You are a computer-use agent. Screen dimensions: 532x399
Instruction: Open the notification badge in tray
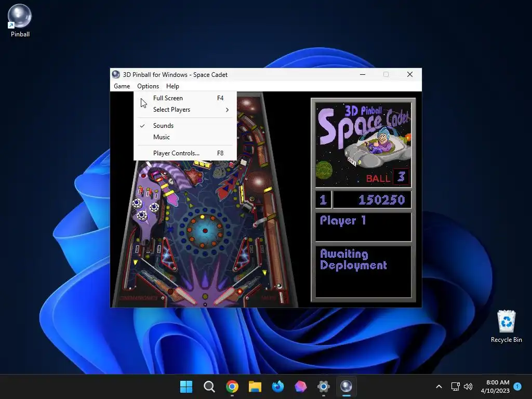coord(517,387)
